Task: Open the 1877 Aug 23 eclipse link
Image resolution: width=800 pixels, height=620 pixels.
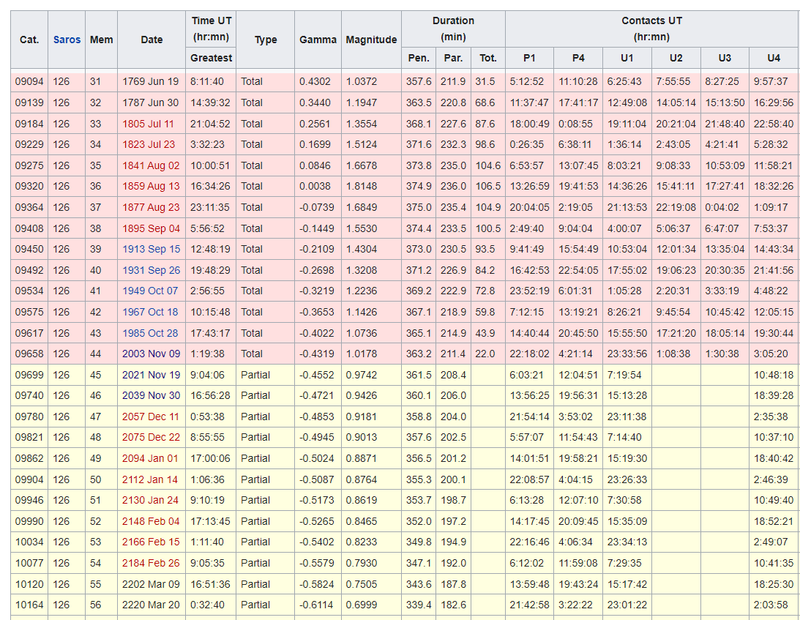Action: click(151, 208)
